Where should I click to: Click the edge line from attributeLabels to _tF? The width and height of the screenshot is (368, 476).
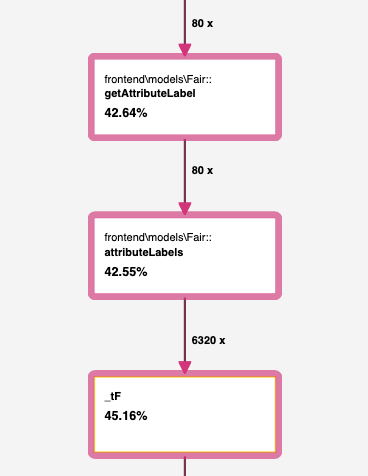point(185,330)
